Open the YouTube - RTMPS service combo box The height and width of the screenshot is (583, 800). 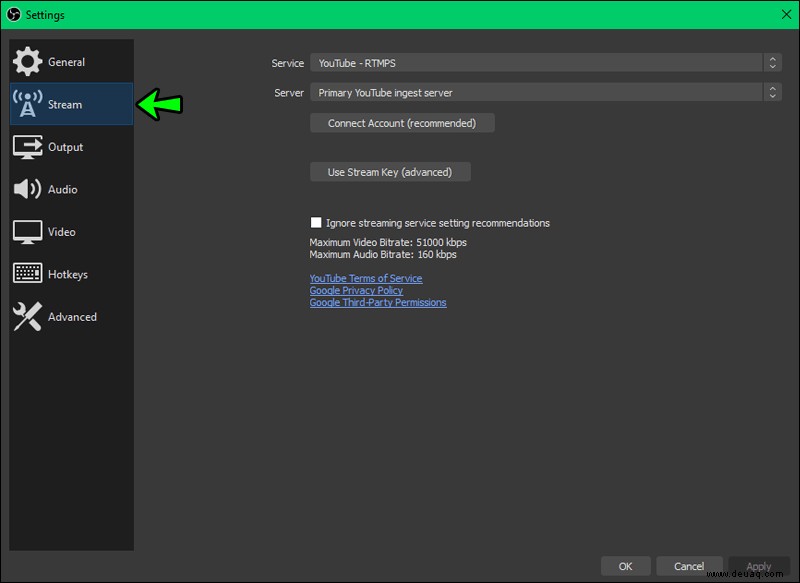point(545,63)
